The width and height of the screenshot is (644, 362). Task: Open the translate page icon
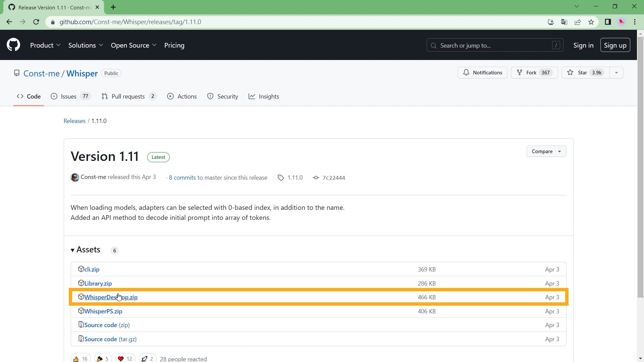(564, 22)
